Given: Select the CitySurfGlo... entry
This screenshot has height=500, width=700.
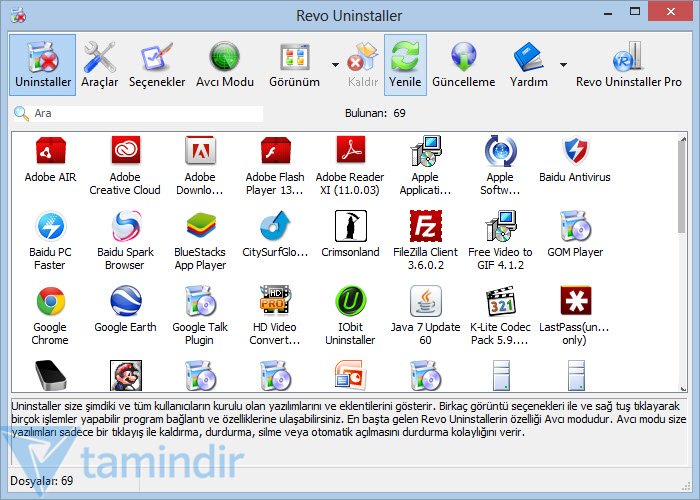Looking at the screenshot, I should (x=275, y=235).
